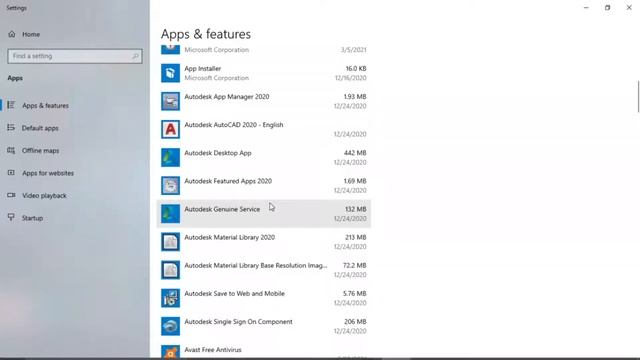This screenshot has width=640, height=360.
Task: Select Autodesk AutoCAD 2020 - English name
Action: [233, 125]
